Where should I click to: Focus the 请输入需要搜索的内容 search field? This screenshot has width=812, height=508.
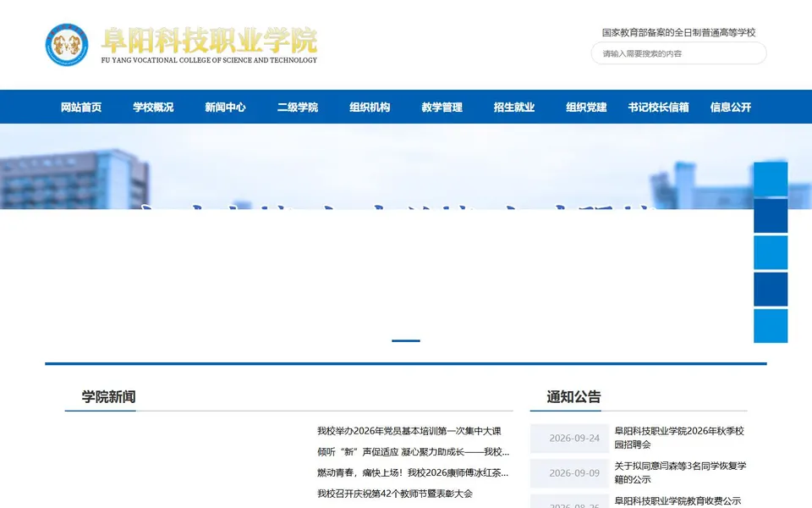tap(678, 52)
